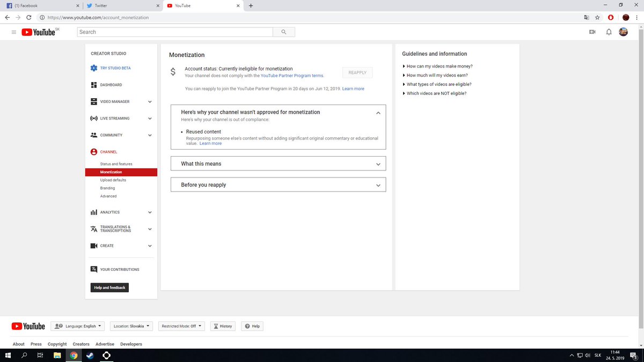Expand the Create section chevron
Image resolution: width=644 pixels, height=362 pixels.
click(x=150, y=246)
